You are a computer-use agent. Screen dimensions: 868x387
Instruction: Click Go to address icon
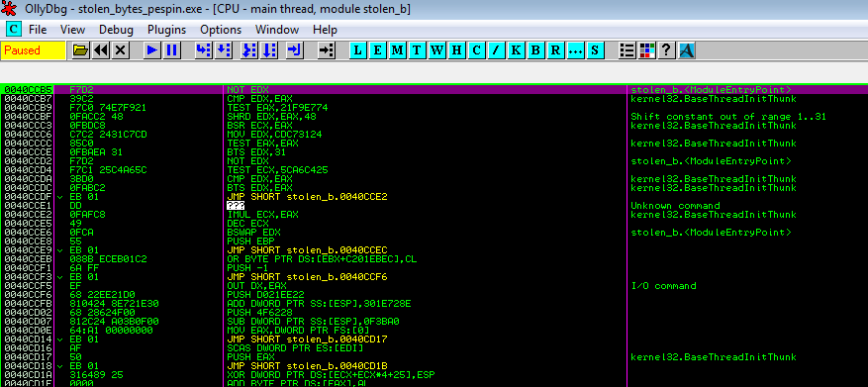point(327,50)
